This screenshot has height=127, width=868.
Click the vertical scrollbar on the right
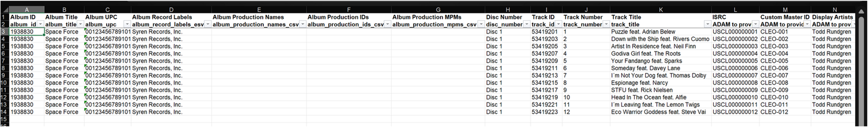coord(861,67)
